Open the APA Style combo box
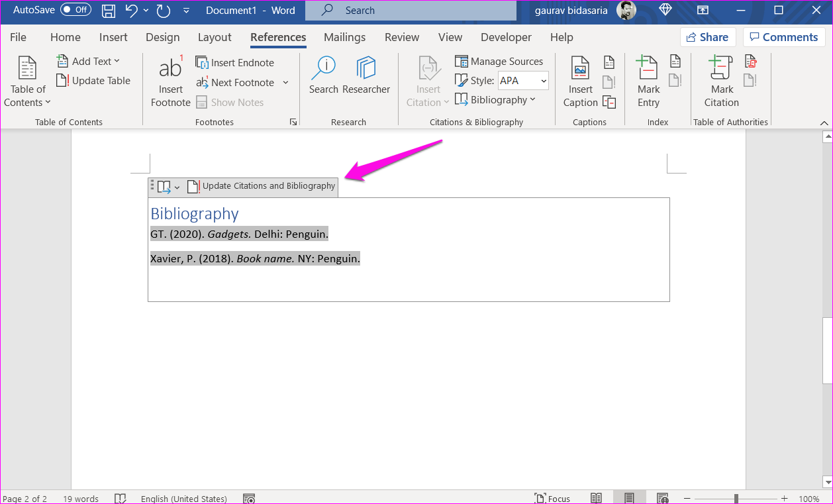Image resolution: width=833 pixels, height=504 pixels. coord(523,81)
